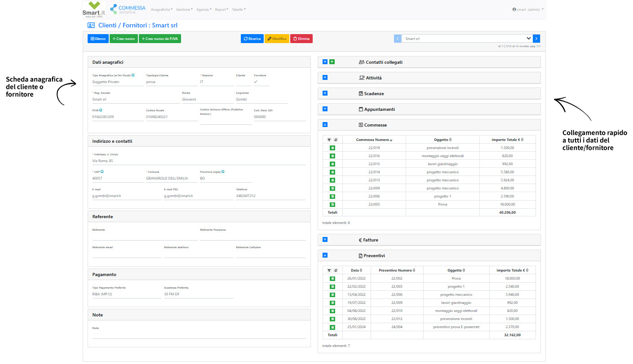Click the Tipo Pagamento field RIBA (MP12)
633x364 pixels.
click(x=127, y=294)
